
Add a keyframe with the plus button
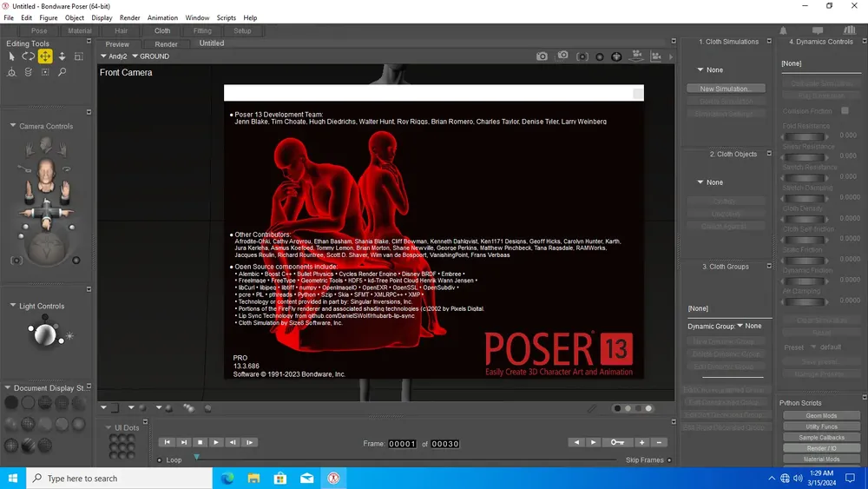point(641,442)
